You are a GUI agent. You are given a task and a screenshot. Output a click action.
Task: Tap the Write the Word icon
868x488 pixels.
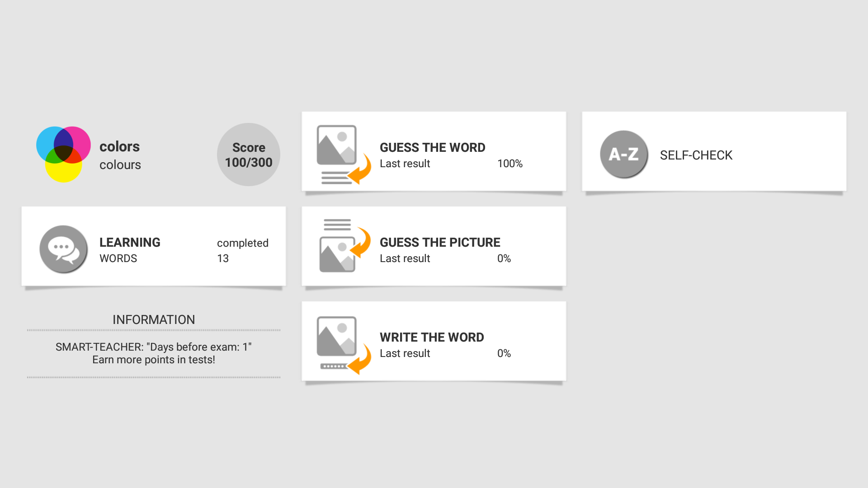click(x=343, y=344)
